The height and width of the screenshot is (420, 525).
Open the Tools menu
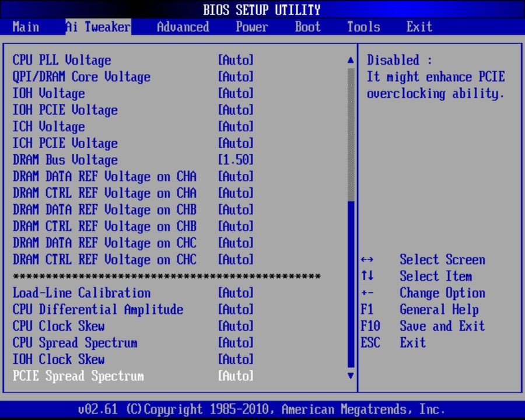coord(363,27)
